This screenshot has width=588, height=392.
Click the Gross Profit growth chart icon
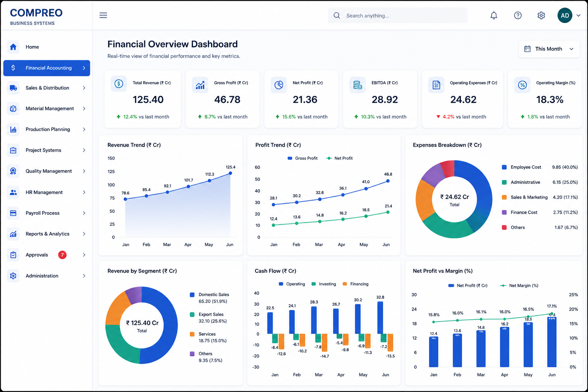[200, 85]
